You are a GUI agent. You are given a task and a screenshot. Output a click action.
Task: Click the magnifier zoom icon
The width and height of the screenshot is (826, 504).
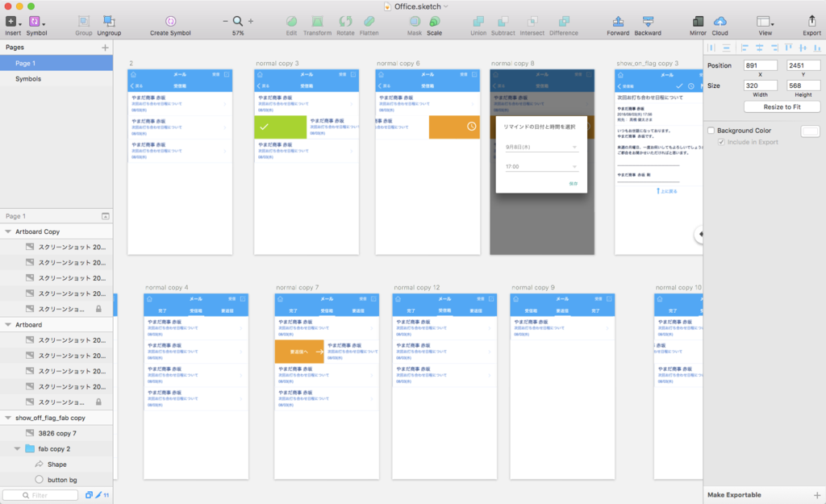(238, 21)
